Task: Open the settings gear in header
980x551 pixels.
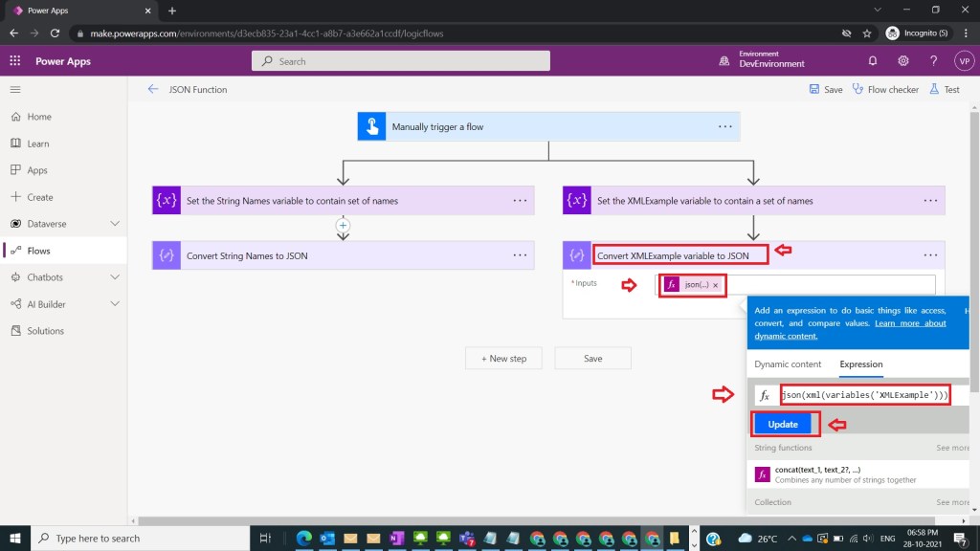Action: [x=903, y=61]
